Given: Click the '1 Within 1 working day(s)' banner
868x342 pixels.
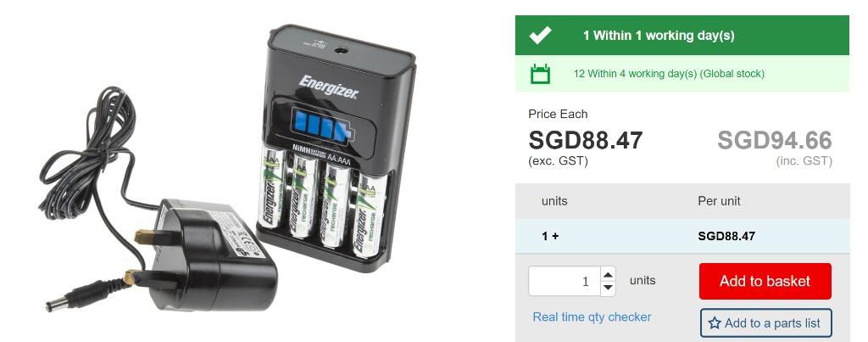Looking at the screenshot, I should pyautogui.click(x=682, y=35).
